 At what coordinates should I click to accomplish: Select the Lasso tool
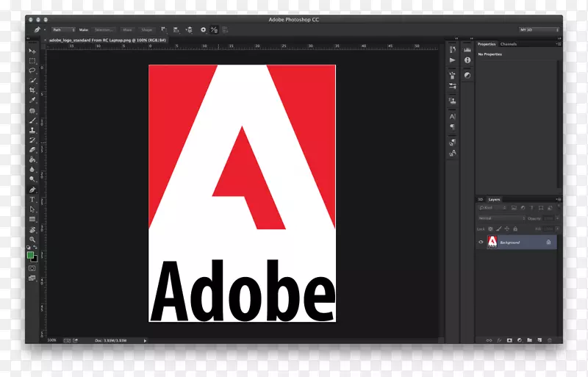tap(32, 71)
